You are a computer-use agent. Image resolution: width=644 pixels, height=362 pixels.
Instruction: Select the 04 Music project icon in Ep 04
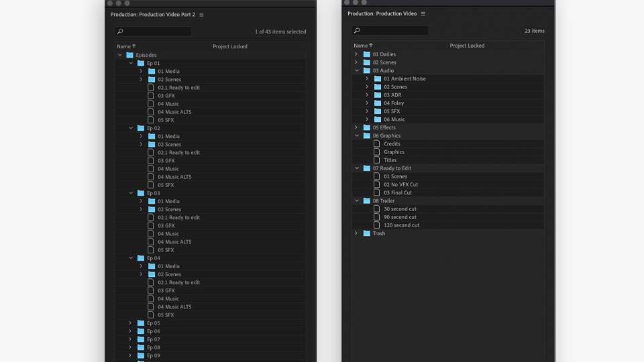click(151, 299)
